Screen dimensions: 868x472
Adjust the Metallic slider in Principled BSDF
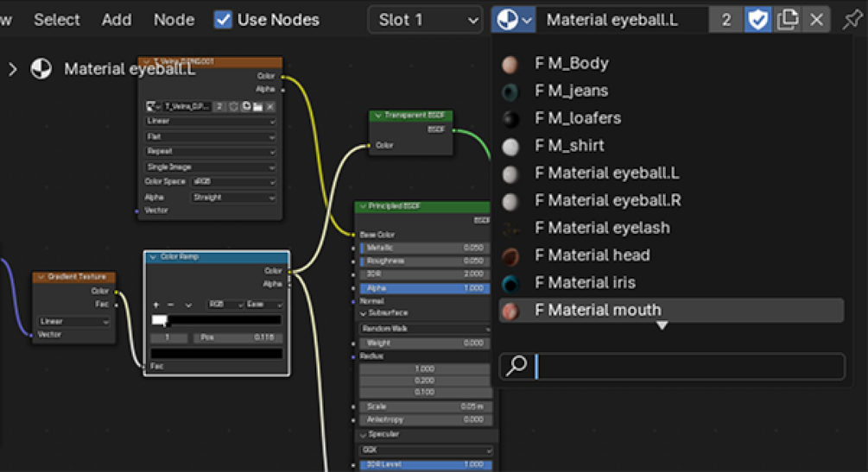(x=425, y=248)
